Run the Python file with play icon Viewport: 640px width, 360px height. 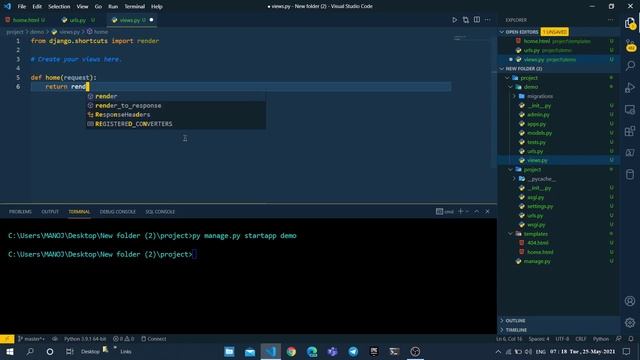pyautogui.click(x=454, y=20)
